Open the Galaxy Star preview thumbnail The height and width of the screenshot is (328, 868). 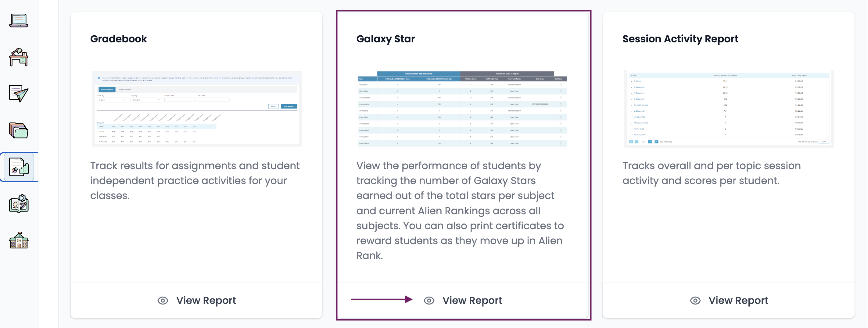(x=463, y=109)
